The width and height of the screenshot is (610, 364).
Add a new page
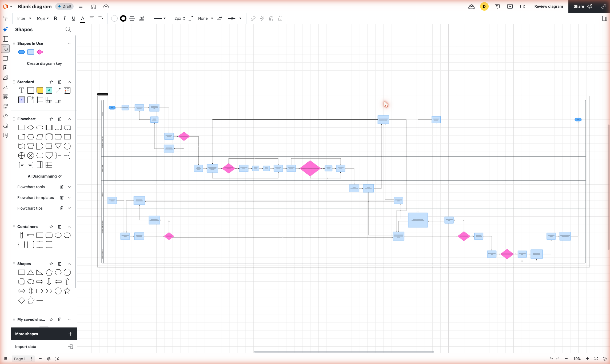pyautogui.click(x=40, y=359)
